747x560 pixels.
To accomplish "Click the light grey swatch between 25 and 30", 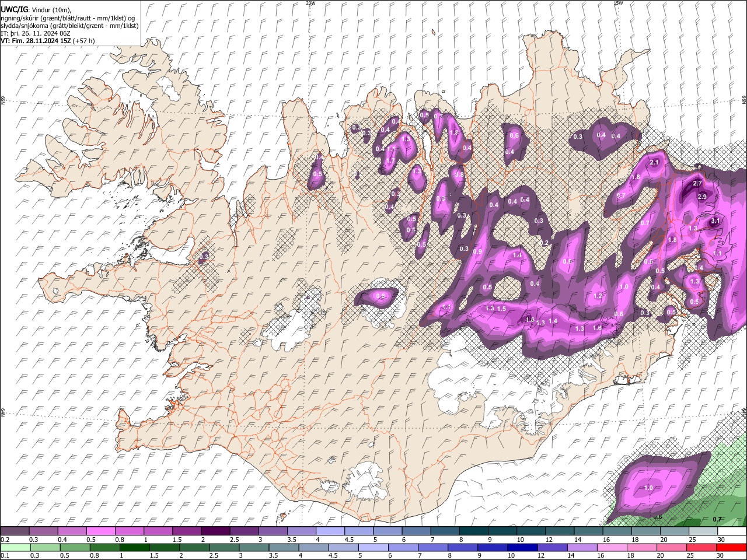I will coord(703,531).
